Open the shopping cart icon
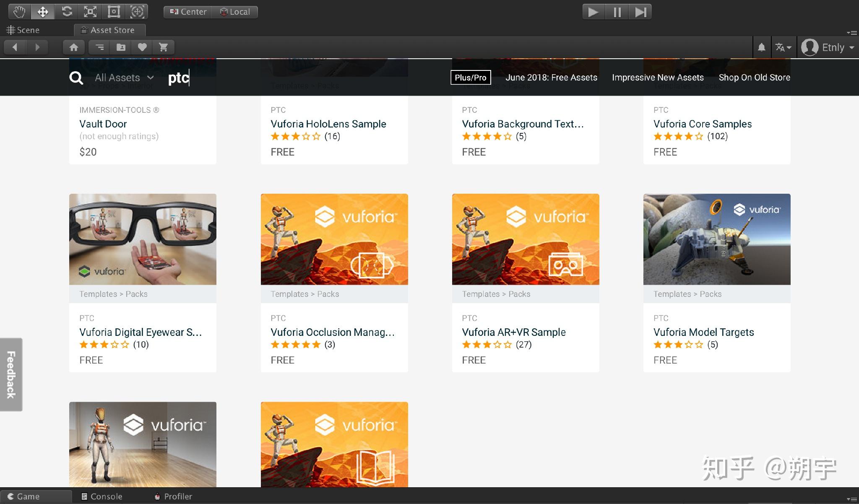The height and width of the screenshot is (504, 859). pyautogui.click(x=164, y=47)
